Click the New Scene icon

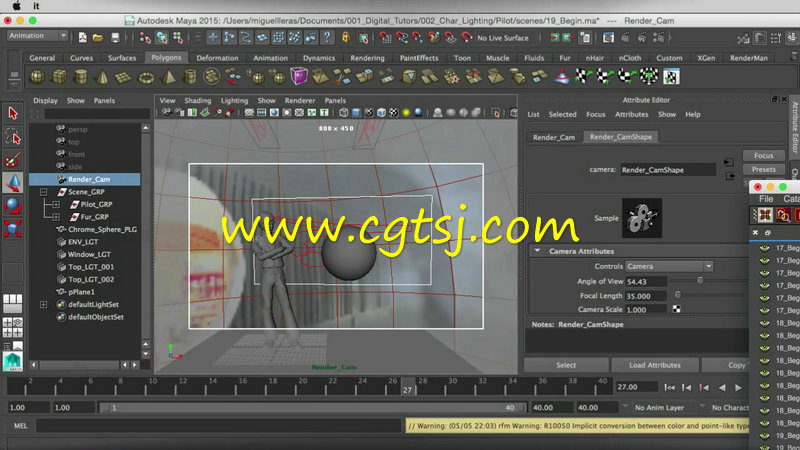pyautogui.click(x=83, y=38)
